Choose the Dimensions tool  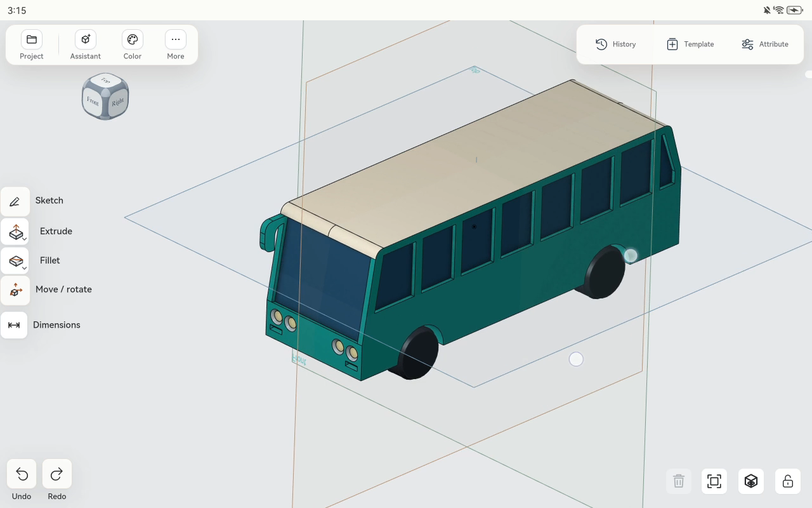coord(14,325)
